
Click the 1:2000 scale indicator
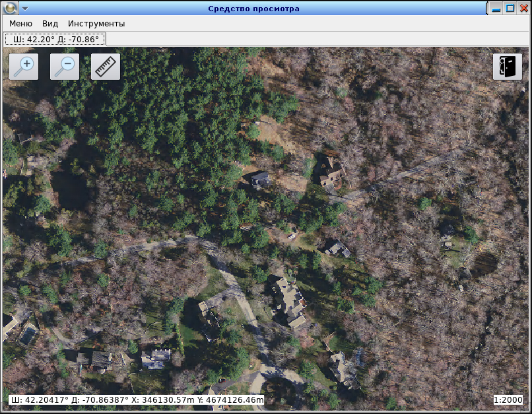[x=508, y=400]
